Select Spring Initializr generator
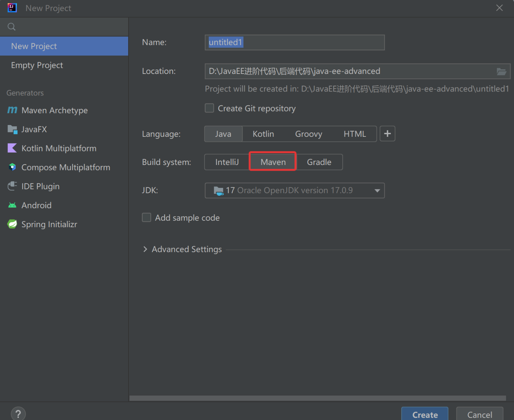 click(x=64, y=224)
